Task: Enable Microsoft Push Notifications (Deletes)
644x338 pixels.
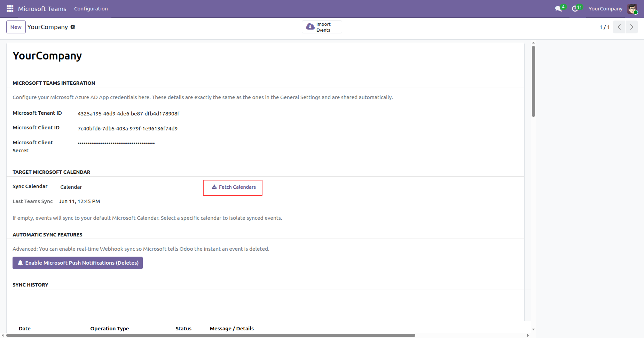Action: [x=78, y=263]
